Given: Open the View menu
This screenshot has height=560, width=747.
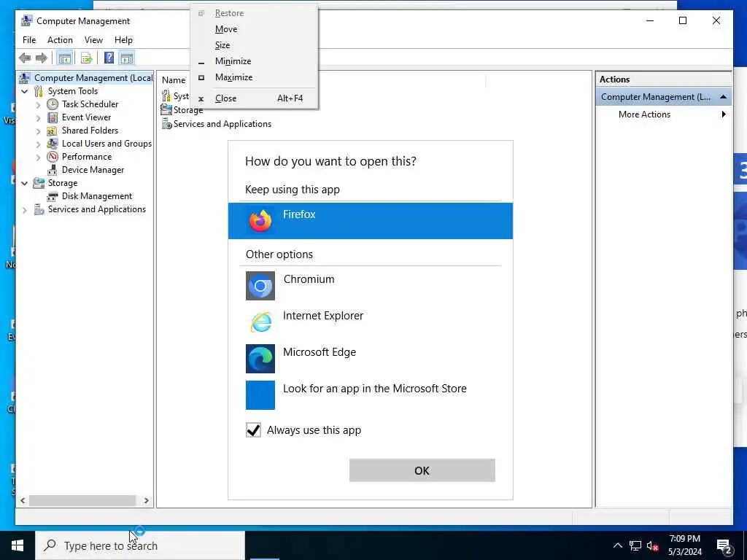Looking at the screenshot, I should (93, 40).
